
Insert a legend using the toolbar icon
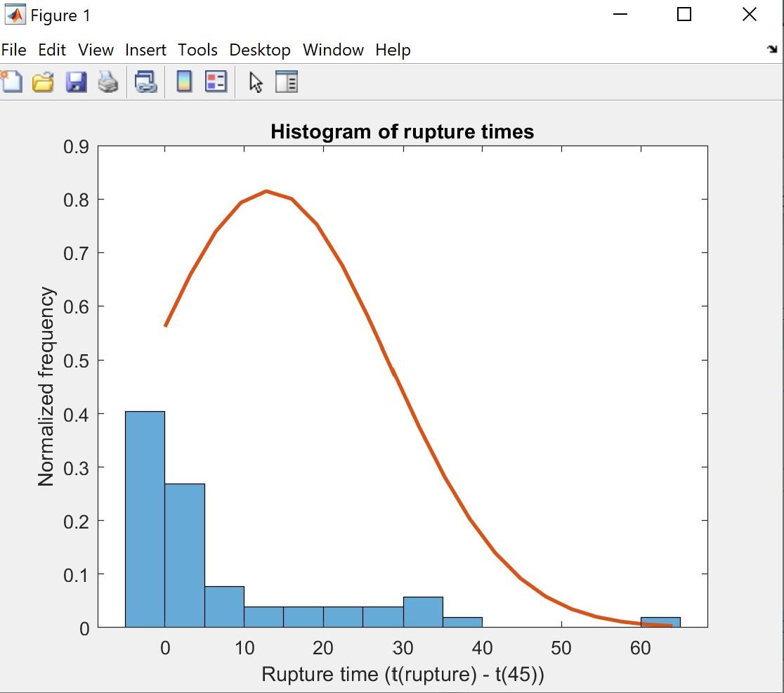coord(216,82)
